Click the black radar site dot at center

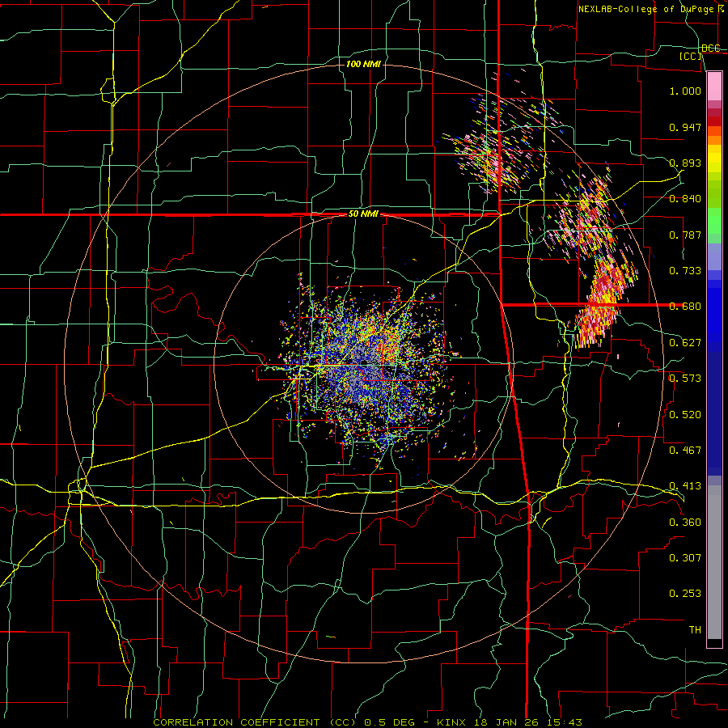click(365, 362)
